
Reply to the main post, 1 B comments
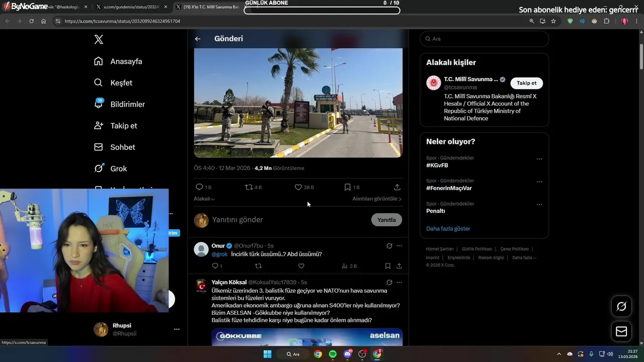click(203, 187)
